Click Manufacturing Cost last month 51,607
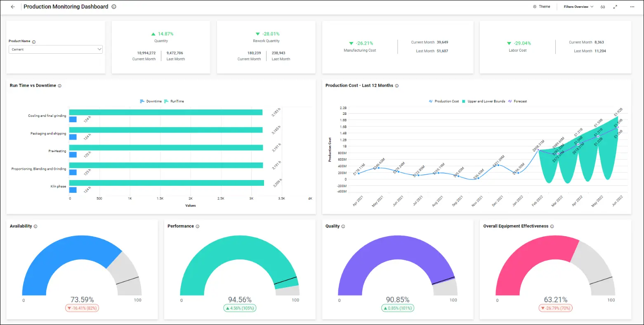The image size is (644, 325). click(442, 51)
